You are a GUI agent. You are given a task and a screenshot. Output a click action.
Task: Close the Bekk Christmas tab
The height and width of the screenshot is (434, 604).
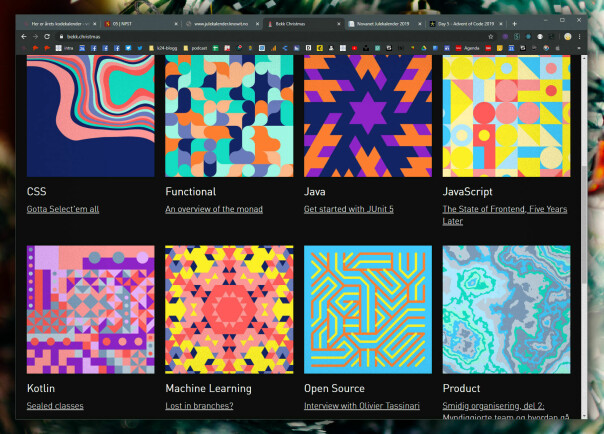pos(339,24)
